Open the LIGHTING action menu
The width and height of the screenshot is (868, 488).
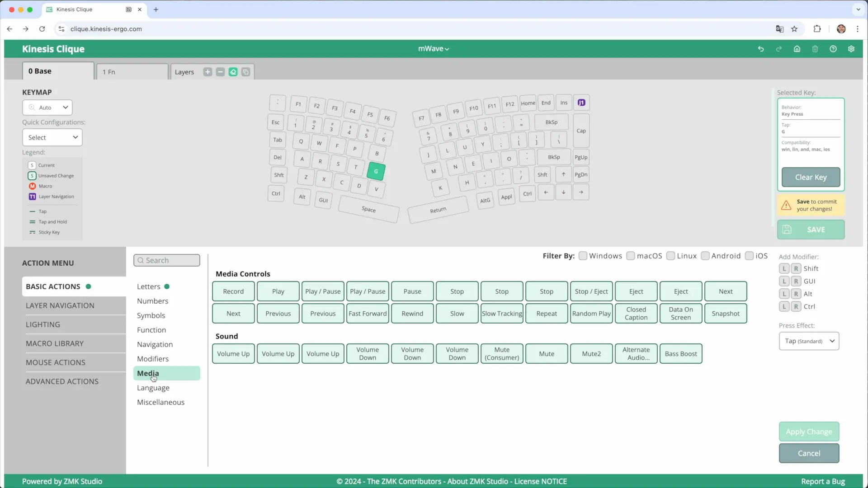(x=43, y=324)
